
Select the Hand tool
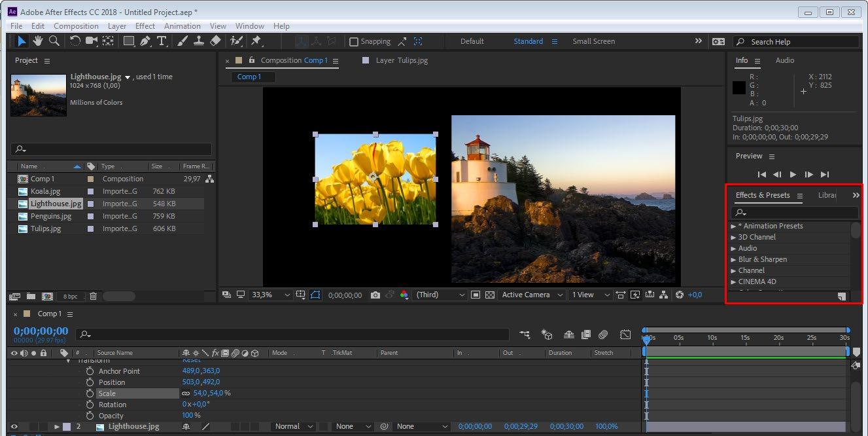[38, 41]
